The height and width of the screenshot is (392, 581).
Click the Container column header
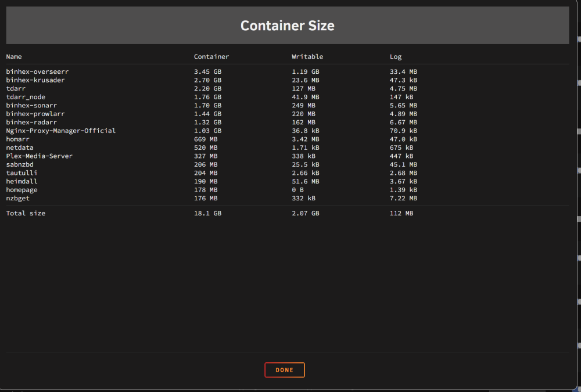[211, 57]
